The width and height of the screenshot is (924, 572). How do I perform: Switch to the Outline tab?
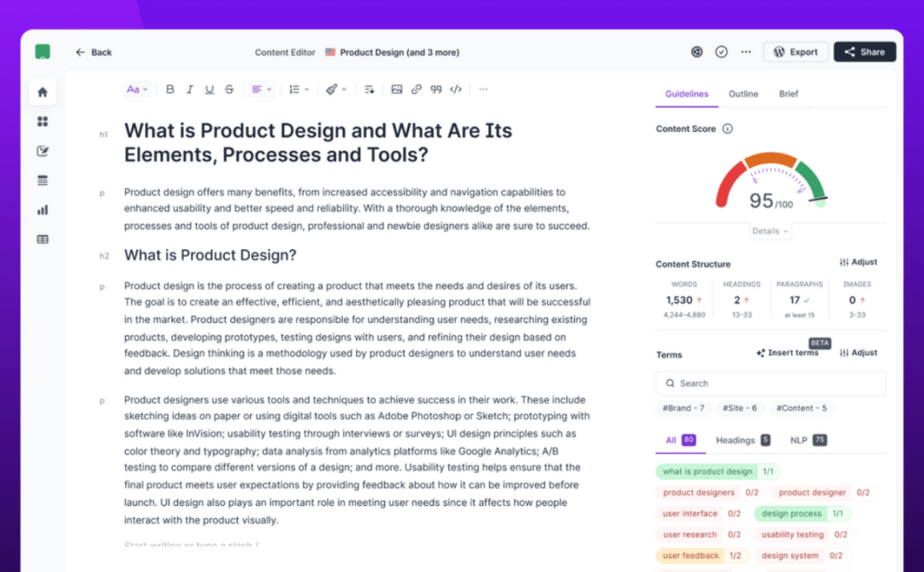click(743, 93)
